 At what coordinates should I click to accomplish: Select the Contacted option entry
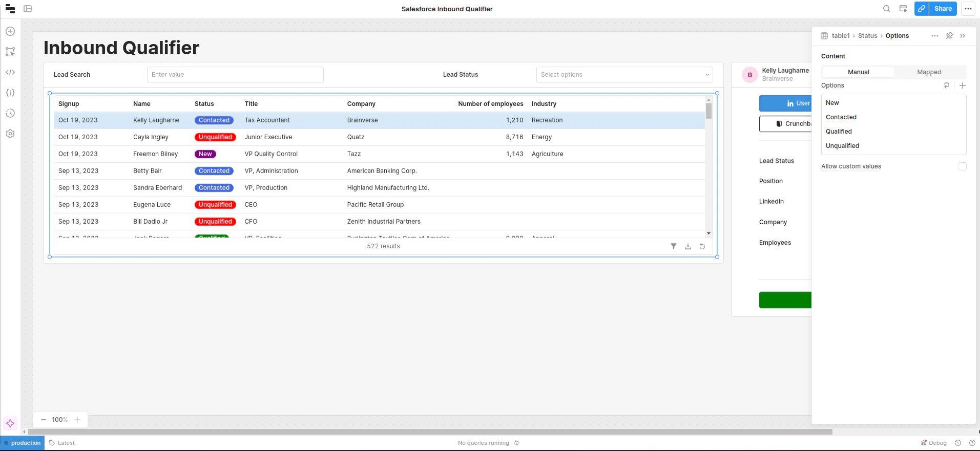coord(894,117)
